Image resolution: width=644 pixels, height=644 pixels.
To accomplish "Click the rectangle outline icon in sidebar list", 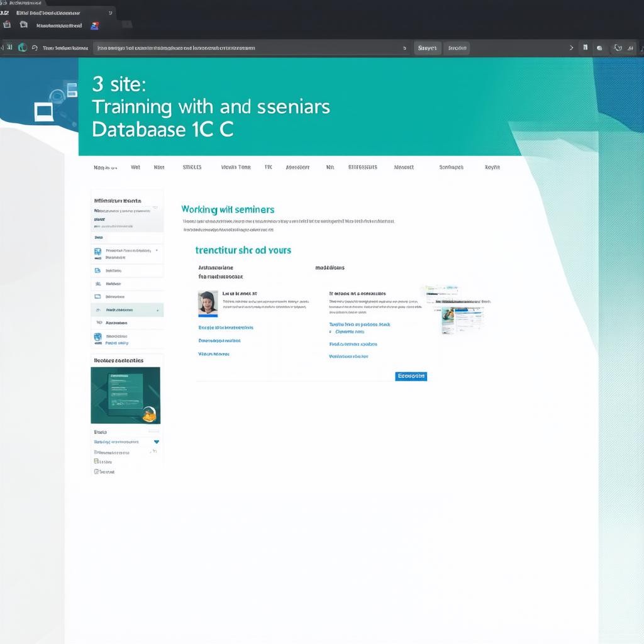I will pyautogui.click(x=97, y=296).
